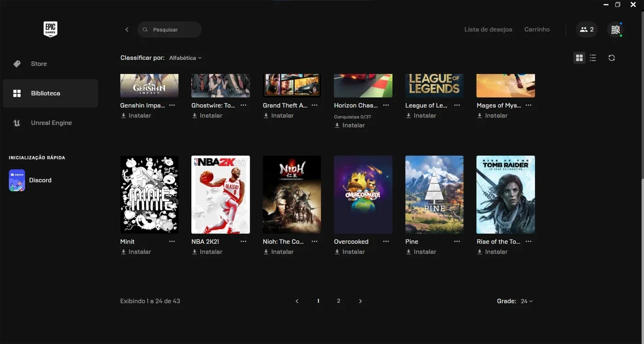Expand the Alfabética sort dropdown
Screen dimensions: 644x344
pos(185,58)
